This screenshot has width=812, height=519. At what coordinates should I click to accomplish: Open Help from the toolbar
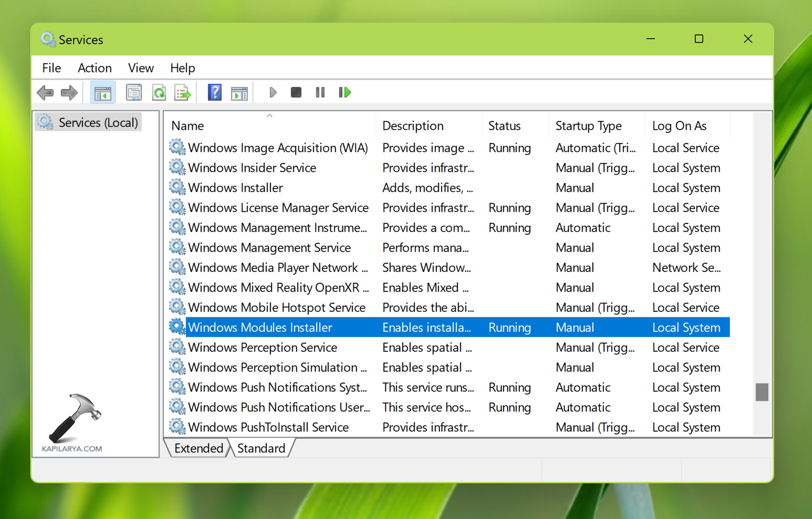click(x=215, y=92)
